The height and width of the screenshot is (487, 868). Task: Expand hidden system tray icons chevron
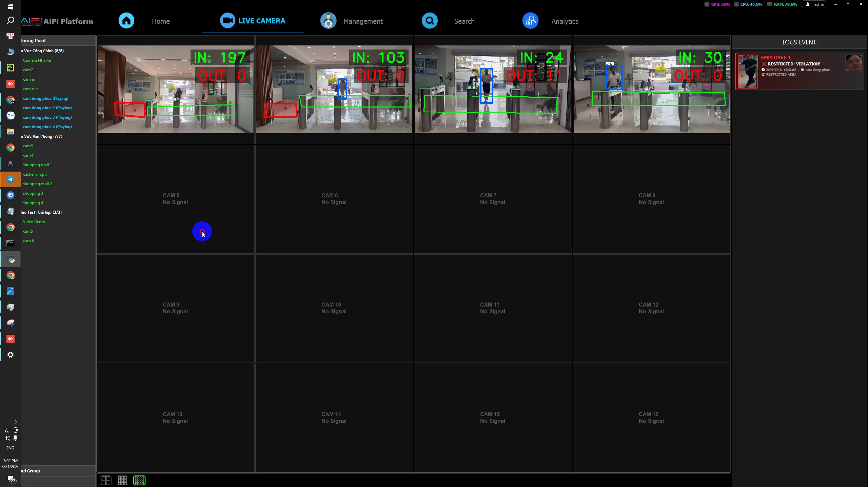pos(15,422)
